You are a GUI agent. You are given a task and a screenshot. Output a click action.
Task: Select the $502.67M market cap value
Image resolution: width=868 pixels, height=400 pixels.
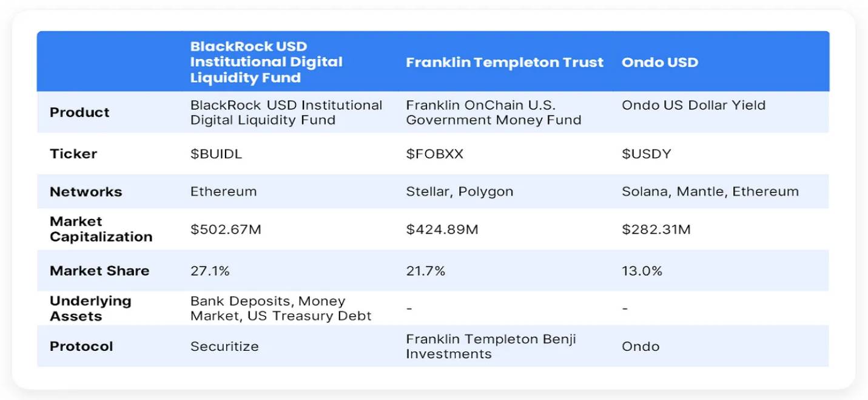click(x=226, y=229)
